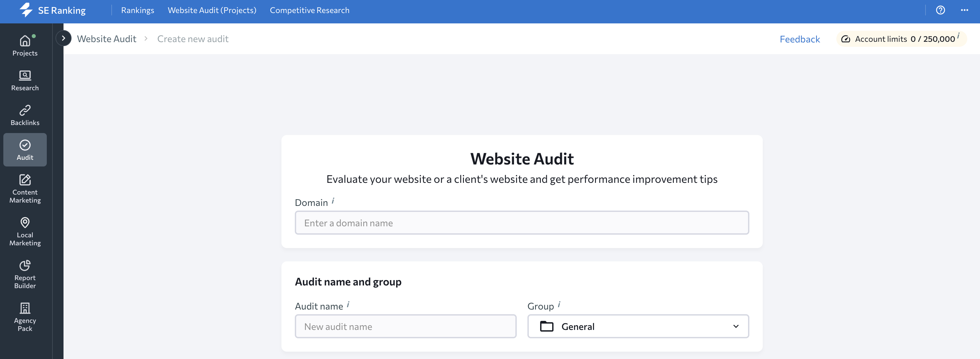Click the Feedback link

[800, 39]
